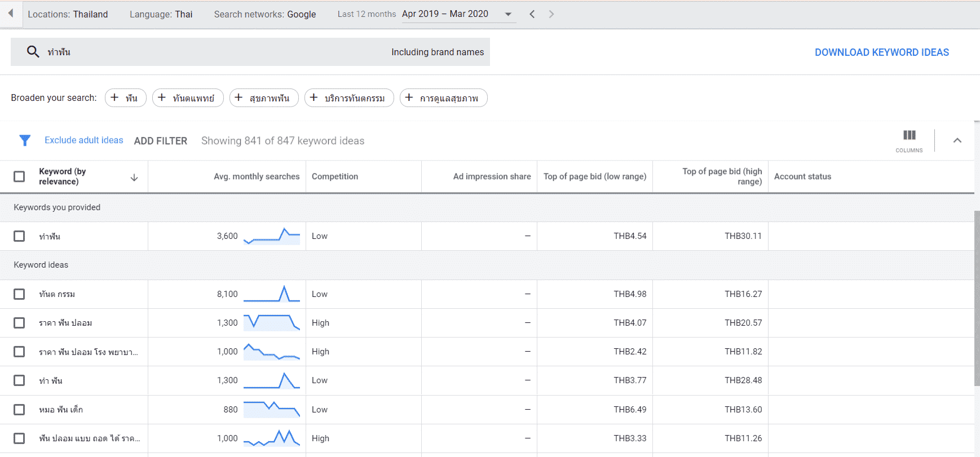Add ฟัน to broaden search

[x=126, y=98]
